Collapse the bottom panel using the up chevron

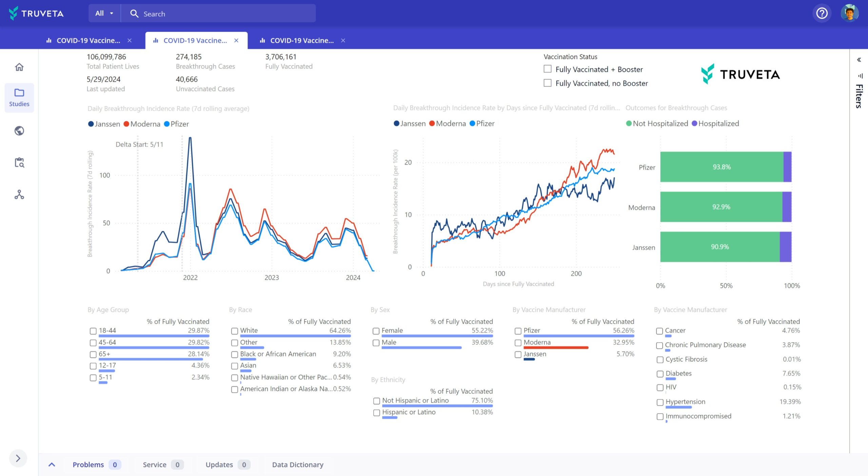[52, 465]
